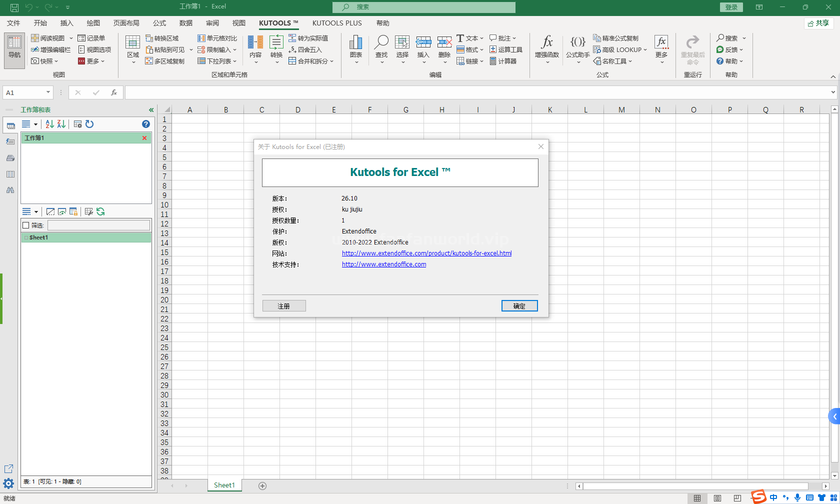Sort sheets ascending A-Z in pane
Viewport: 840px width, 504px height.
pos(49,124)
